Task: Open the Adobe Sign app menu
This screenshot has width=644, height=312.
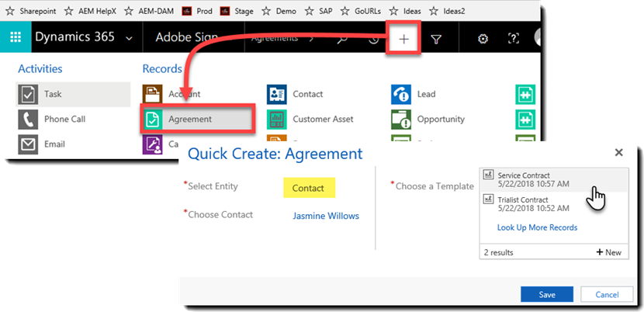Action: coord(186,37)
